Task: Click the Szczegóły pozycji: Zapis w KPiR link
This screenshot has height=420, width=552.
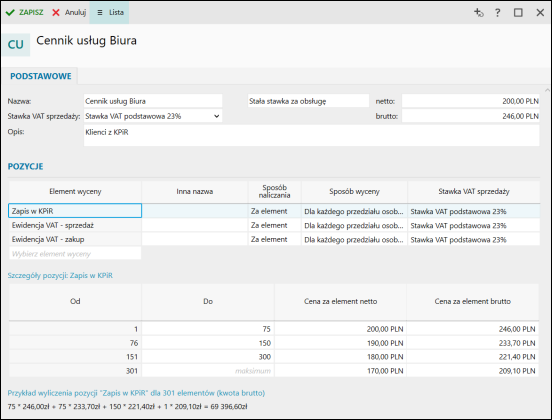Action: 60,275
